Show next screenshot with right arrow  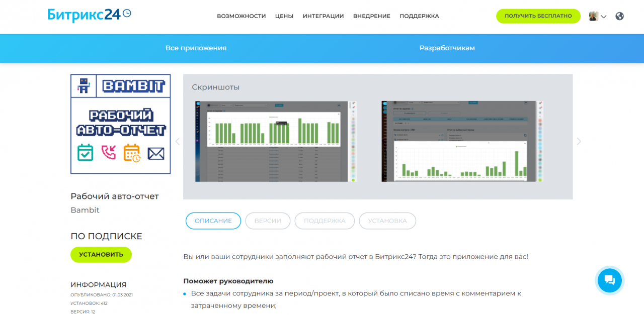pyautogui.click(x=579, y=142)
